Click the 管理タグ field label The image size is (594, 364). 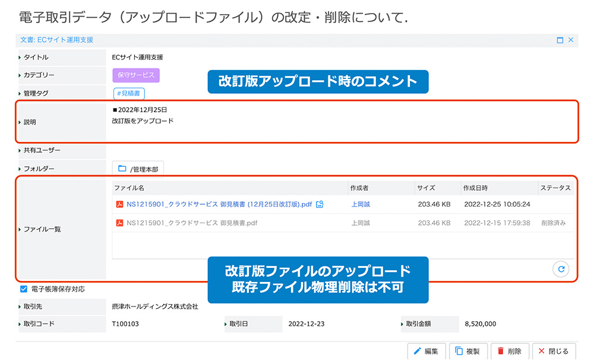36,93
